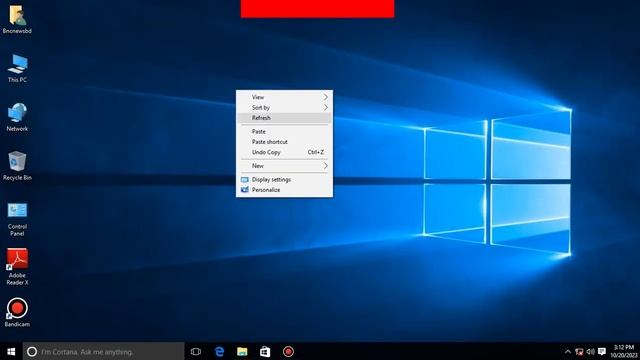The height and width of the screenshot is (360, 640).
Task: Click the Display settings monitor icon
Action: tap(244, 180)
